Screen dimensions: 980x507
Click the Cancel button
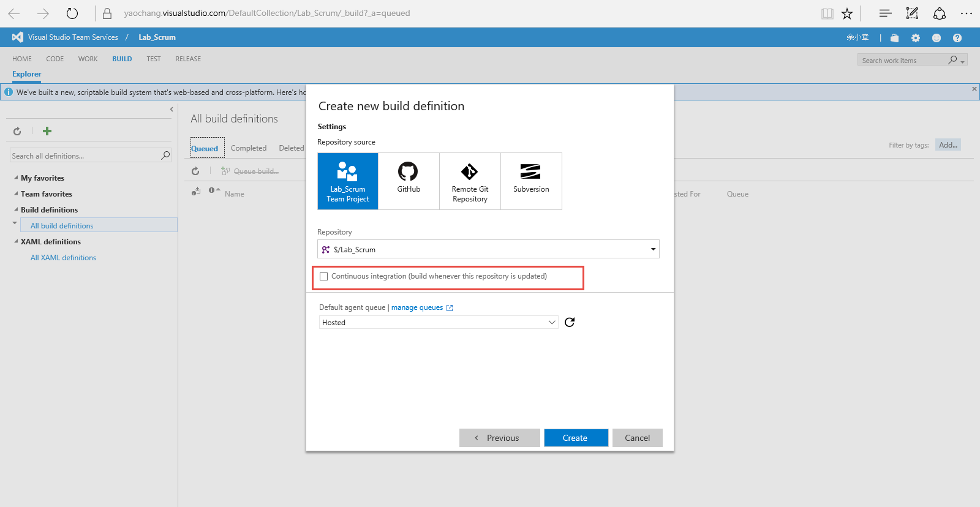click(637, 438)
